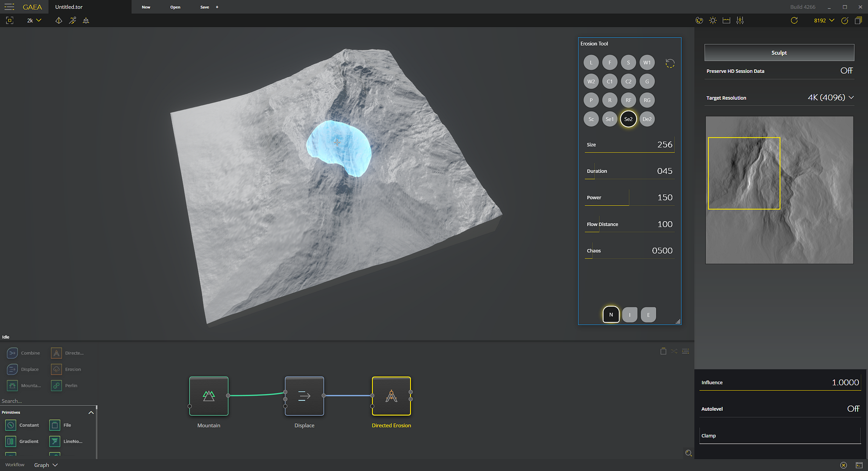Select the RG erosion brush
This screenshot has height=471, width=868.
[647, 100]
